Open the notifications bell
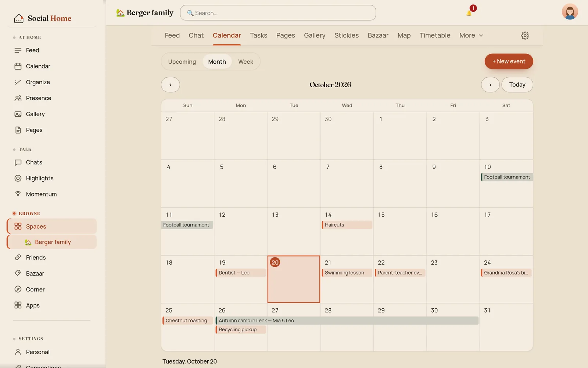 tap(469, 13)
